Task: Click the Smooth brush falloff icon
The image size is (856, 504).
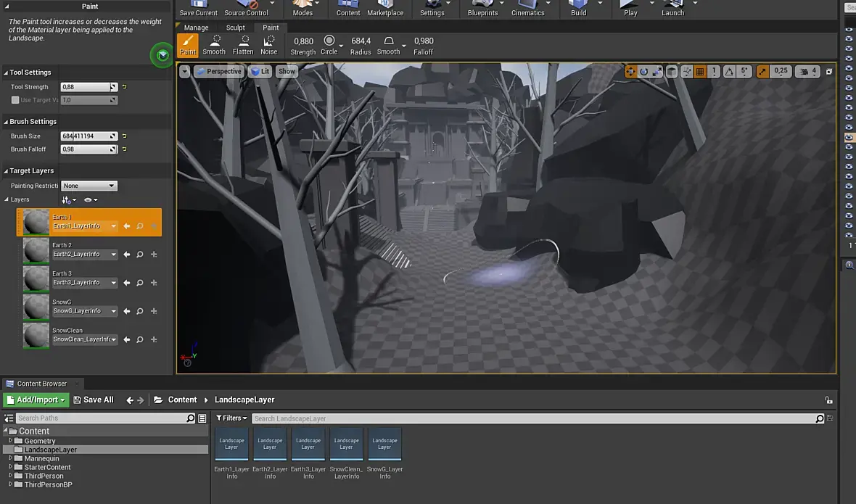Action: click(389, 42)
